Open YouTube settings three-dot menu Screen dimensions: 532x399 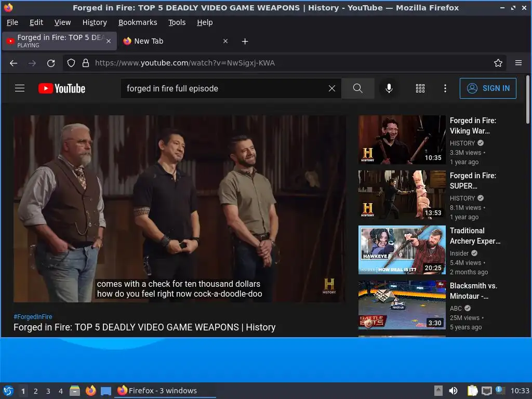click(x=445, y=88)
